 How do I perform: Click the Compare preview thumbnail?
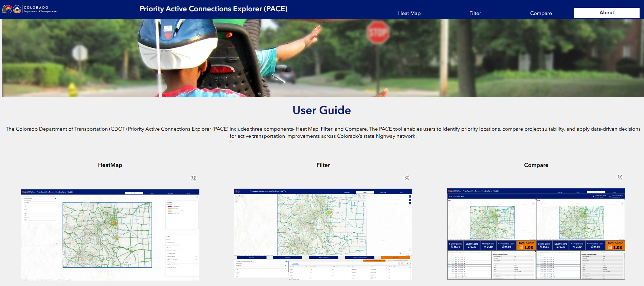536,234
